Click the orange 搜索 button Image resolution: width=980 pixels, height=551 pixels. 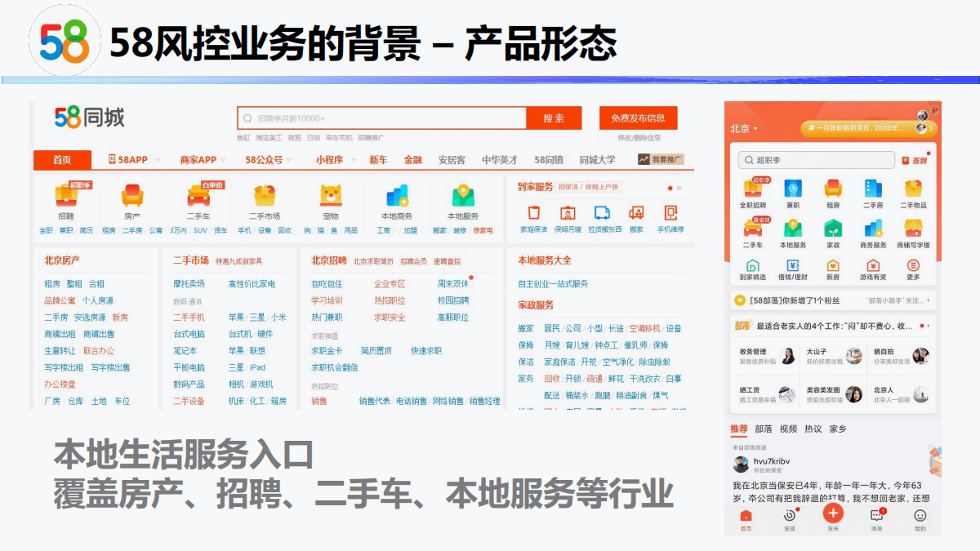click(x=554, y=118)
